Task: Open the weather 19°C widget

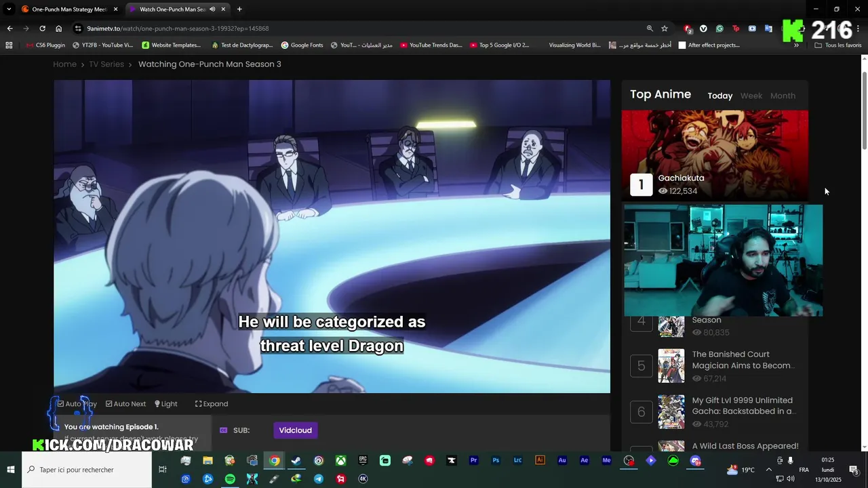Action: pyautogui.click(x=741, y=470)
